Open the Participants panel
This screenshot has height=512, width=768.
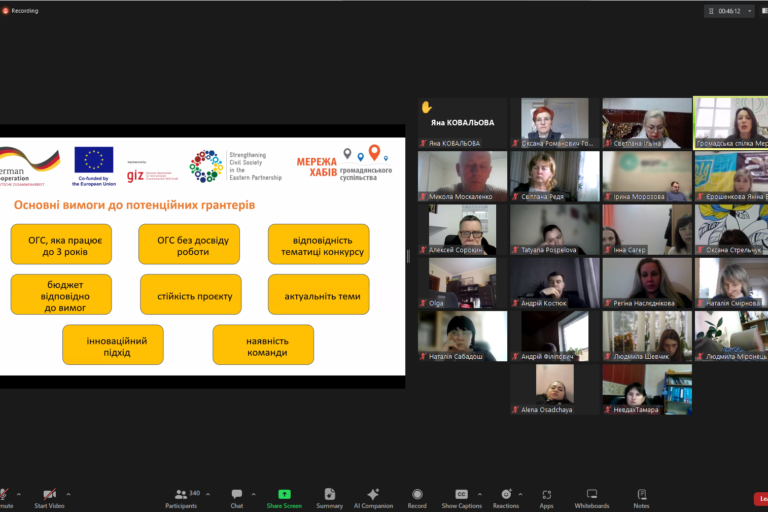click(181, 499)
